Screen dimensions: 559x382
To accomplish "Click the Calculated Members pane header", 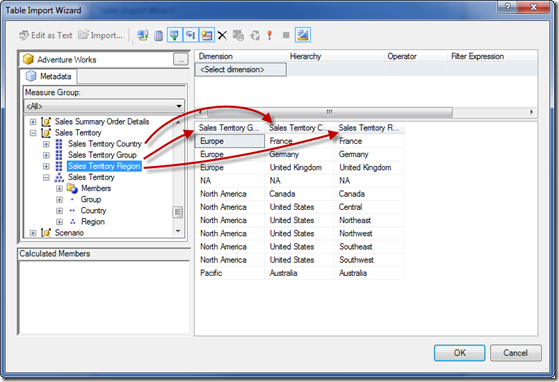I will (x=104, y=254).
